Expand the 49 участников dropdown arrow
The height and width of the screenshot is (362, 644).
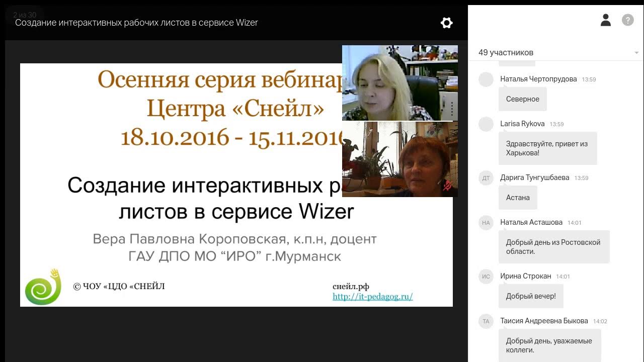pyautogui.click(x=636, y=53)
